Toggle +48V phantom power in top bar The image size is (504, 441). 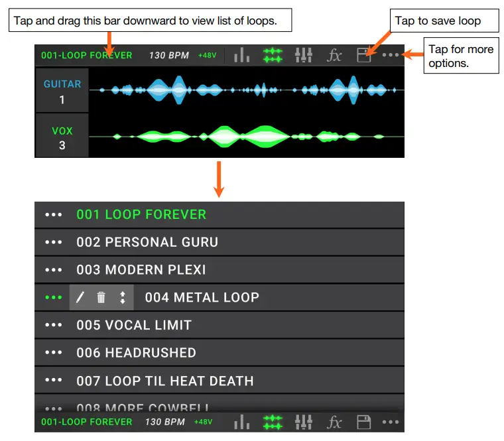coord(208,55)
